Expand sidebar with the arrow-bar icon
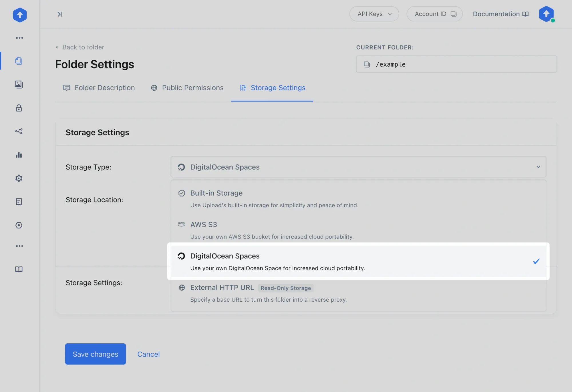Screen dimensions: 572x392 click(x=60, y=14)
